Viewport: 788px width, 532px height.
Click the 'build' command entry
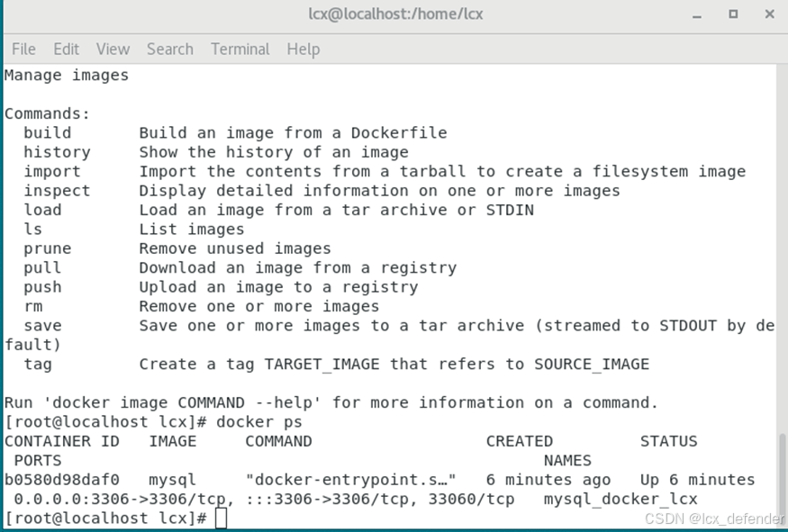pos(47,132)
